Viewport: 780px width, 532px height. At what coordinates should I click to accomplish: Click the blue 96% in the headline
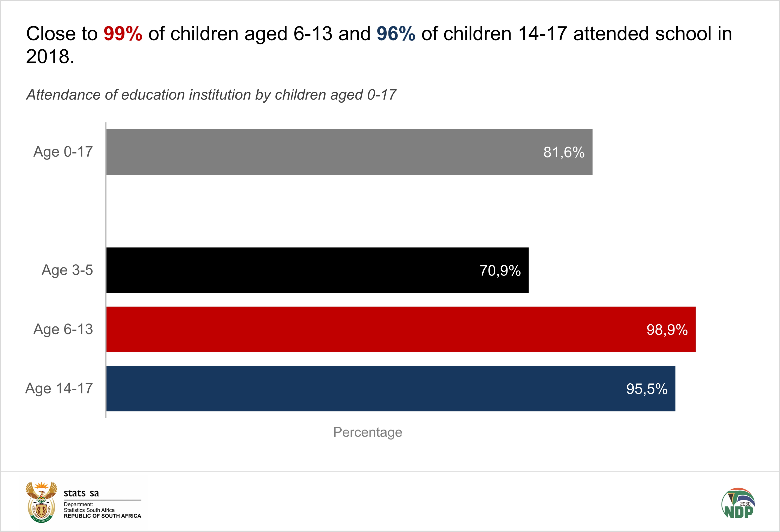click(x=396, y=34)
